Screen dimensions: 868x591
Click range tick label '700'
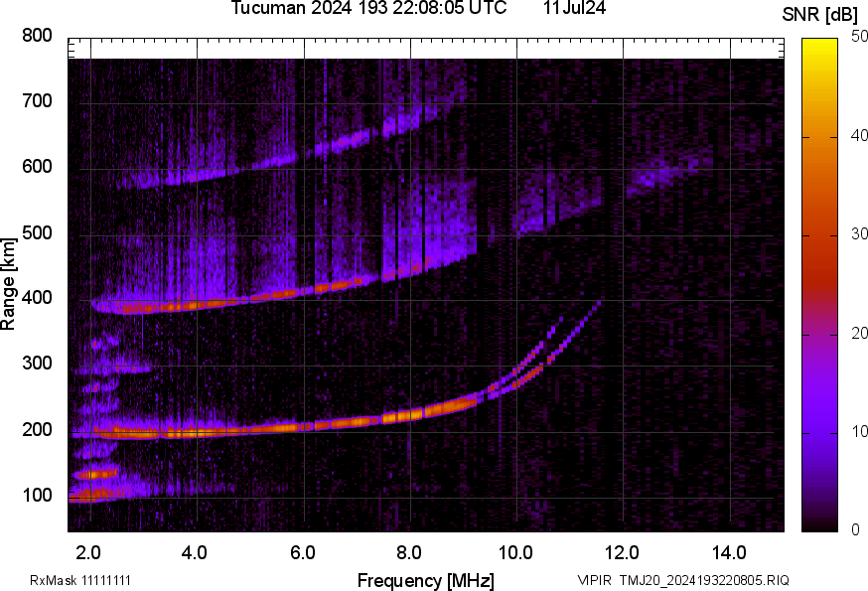coord(37,100)
